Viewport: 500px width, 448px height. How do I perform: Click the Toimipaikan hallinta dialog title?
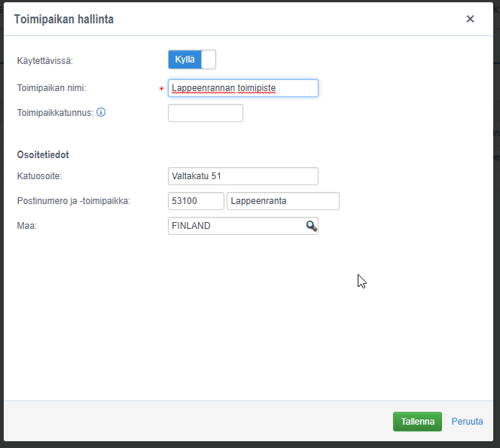64,19
